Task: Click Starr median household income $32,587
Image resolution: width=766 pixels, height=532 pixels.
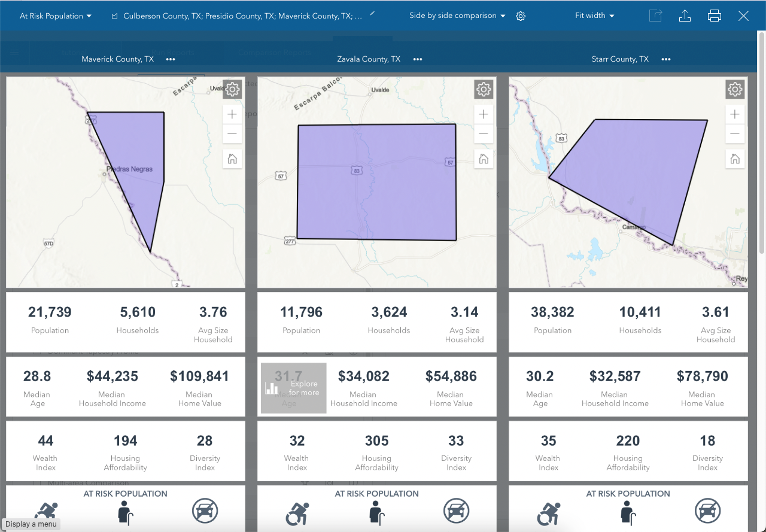Action: point(615,376)
